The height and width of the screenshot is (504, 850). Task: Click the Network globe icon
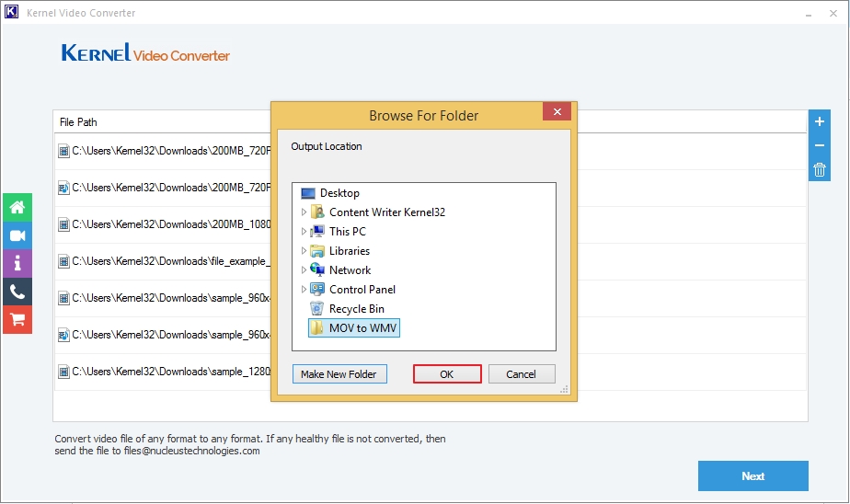point(317,269)
